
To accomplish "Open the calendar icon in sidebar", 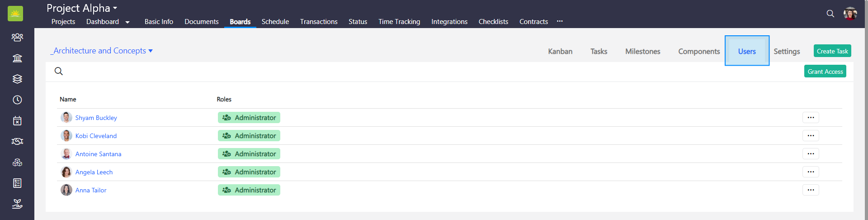I will click(x=17, y=120).
